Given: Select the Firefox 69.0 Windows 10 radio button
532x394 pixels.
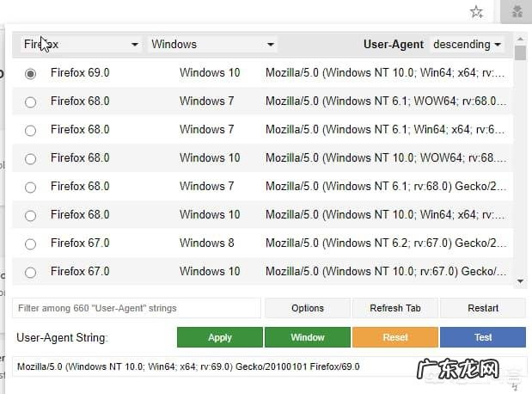Looking at the screenshot, I should (x=31, y=74).
